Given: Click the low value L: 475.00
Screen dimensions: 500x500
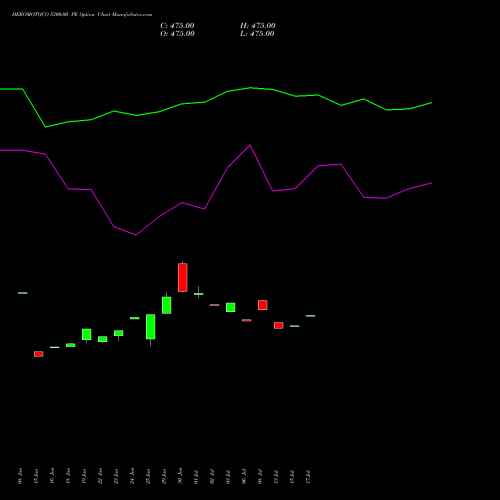Looking at the screenshot, I should click(257, 34).
